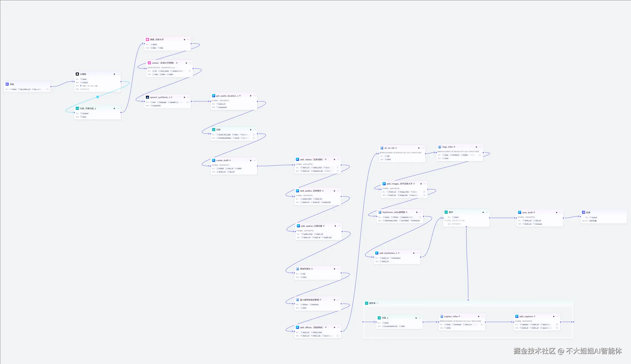Screen dimensions: 631x364
Task: Run the add_captions node test
Action: point(554,316)
